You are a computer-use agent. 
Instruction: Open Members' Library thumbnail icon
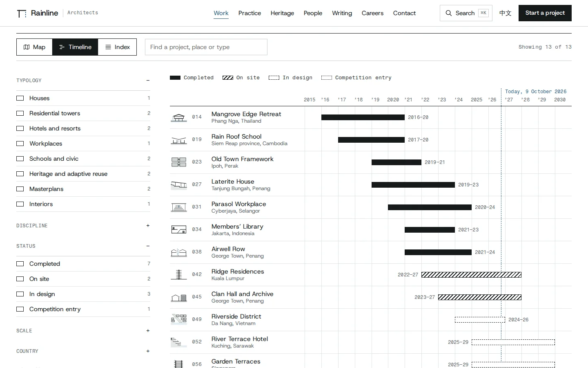point(178,230)
